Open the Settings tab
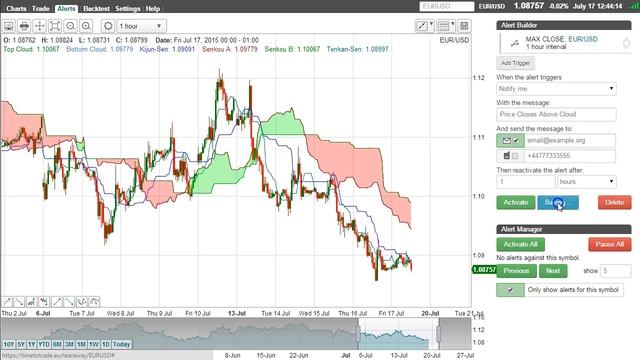640x360 pixels. (127, 9)
